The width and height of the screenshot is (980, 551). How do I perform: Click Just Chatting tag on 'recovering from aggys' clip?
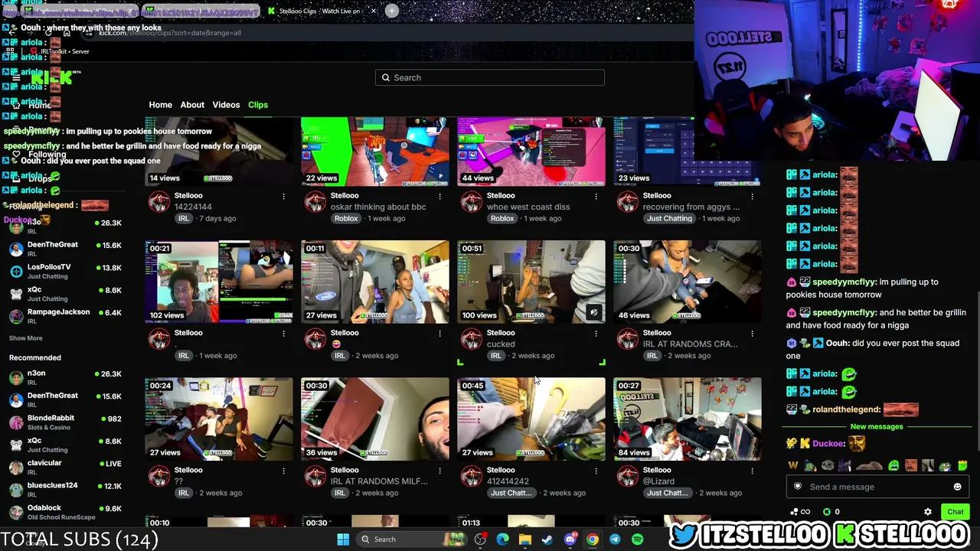[x=669, y=219]
